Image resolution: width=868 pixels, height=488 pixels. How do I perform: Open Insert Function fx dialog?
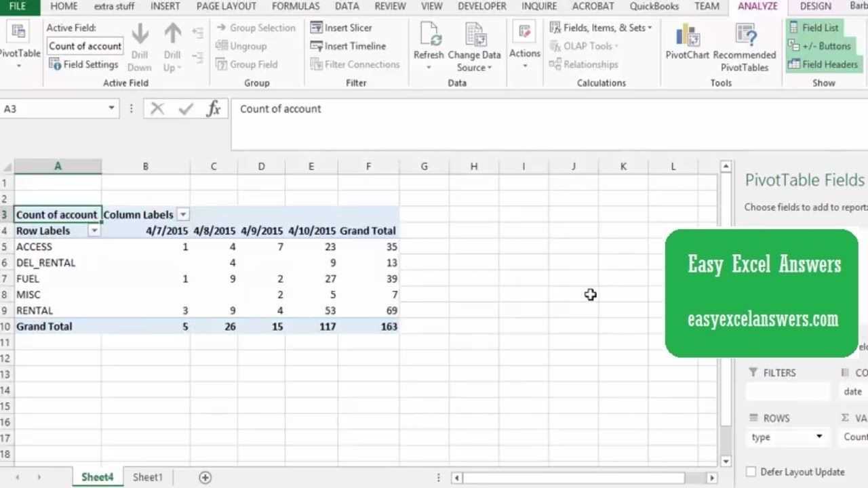click(x=214, y=108)
